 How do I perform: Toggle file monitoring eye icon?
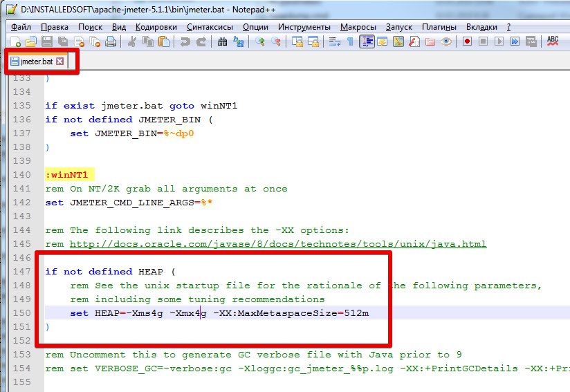[x=446, y=41]
